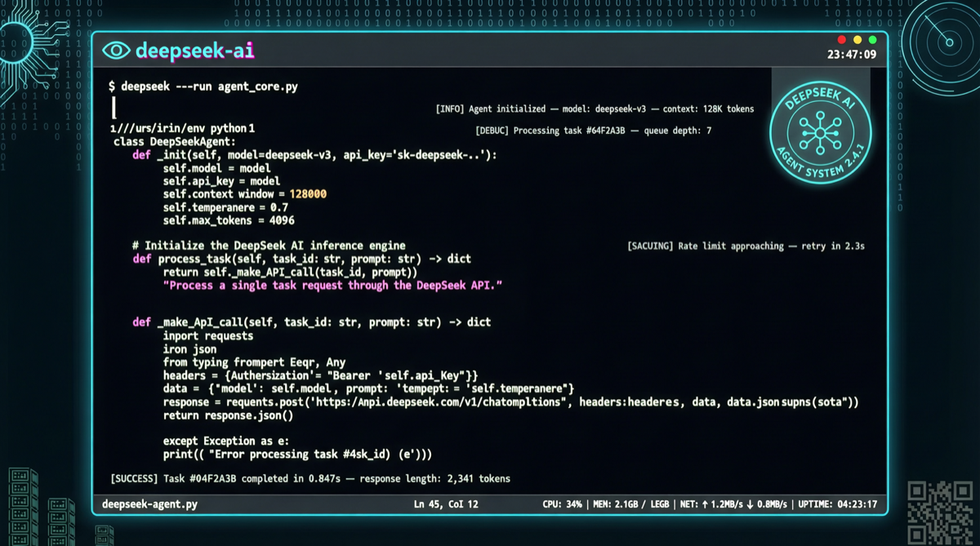The image size is (980, 546).
Task: Click the deepseek-ai eye logo icon
Action: point(116,51)
